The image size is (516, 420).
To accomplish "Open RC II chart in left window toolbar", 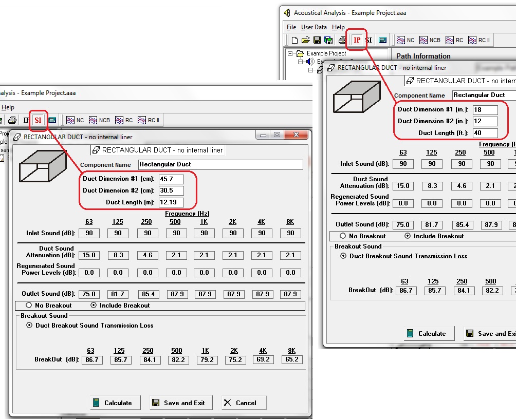I will pyautogui.click(x=149, y=120).
